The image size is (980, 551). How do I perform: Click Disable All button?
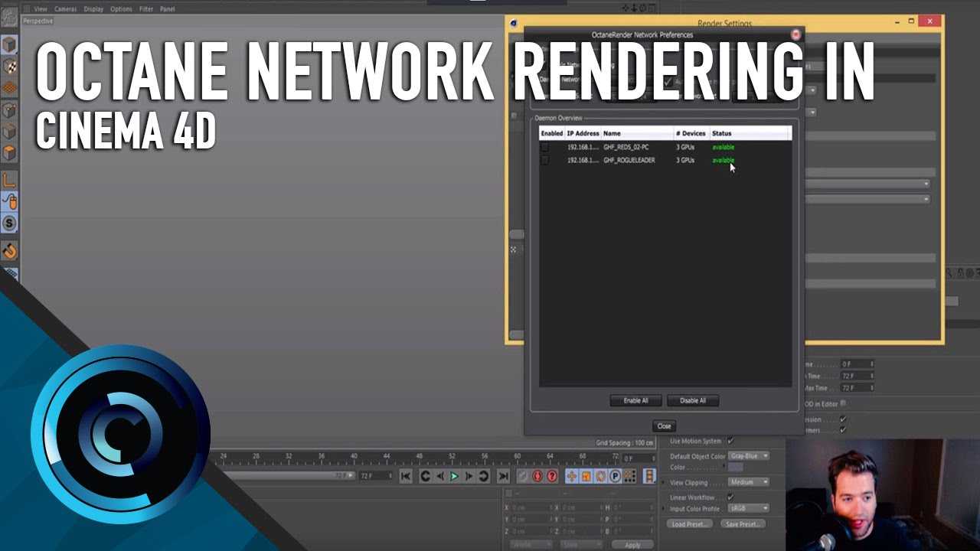click(693, 400)
